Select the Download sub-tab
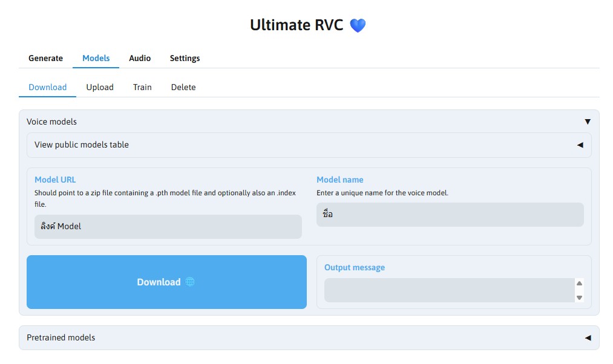Viewport: 613px width, 364px height. coord(48,87)
